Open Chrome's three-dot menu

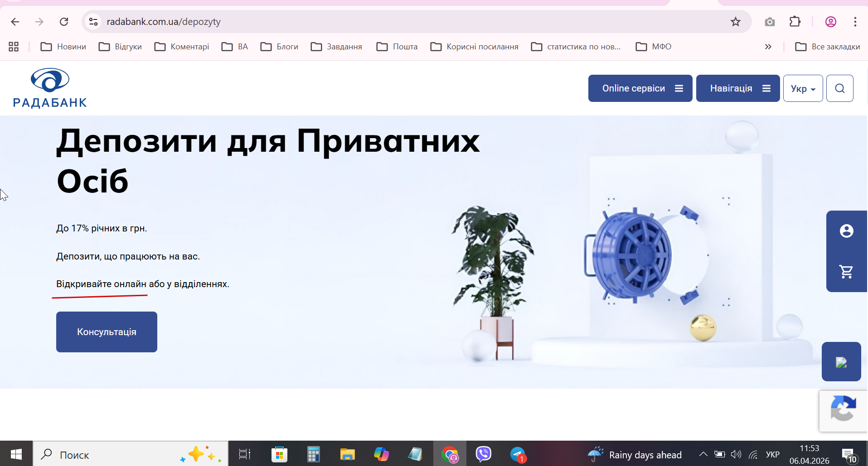click(855, 22)
